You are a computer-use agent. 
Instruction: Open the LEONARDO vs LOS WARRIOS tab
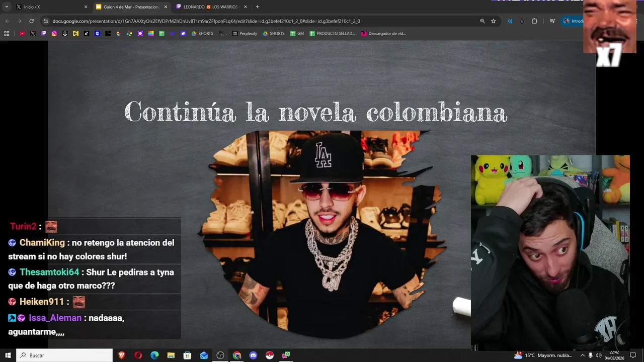(211, 7)
